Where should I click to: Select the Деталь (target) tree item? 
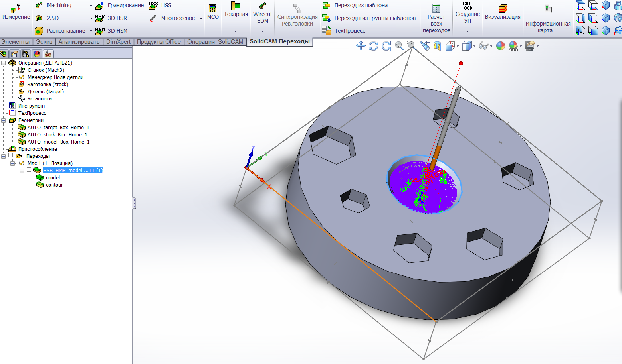click(46, 92)
